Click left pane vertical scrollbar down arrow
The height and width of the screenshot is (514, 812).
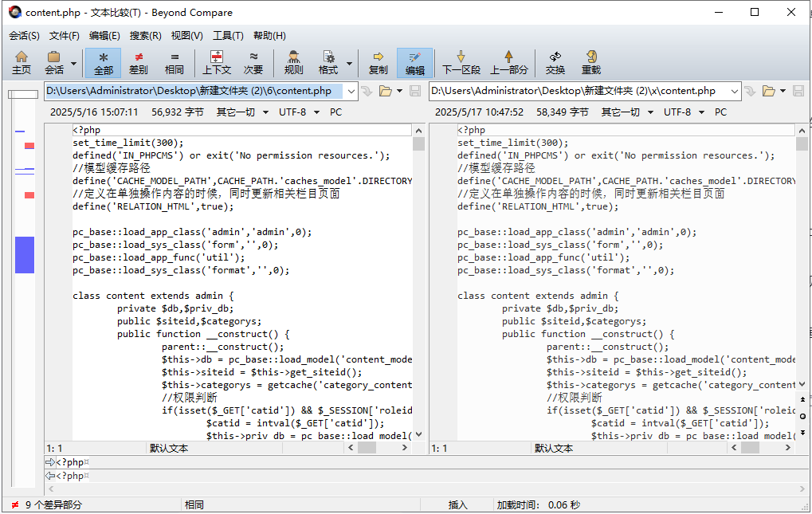(x=418, y=435)
